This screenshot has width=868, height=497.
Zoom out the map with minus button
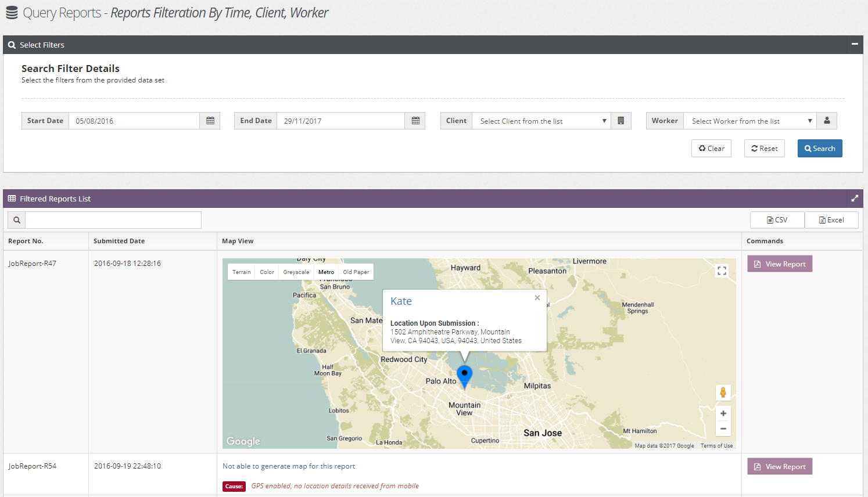(x=723, y=428)
